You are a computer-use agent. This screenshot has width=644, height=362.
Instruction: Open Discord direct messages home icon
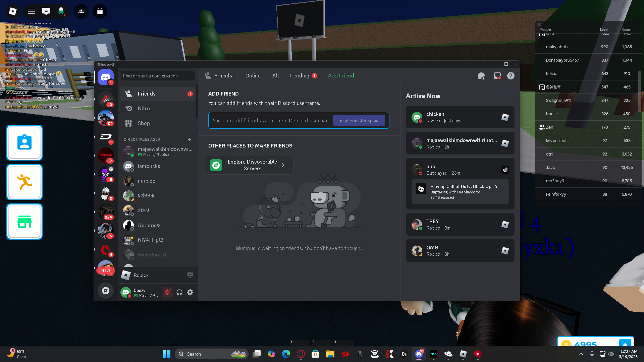[106, 77]
